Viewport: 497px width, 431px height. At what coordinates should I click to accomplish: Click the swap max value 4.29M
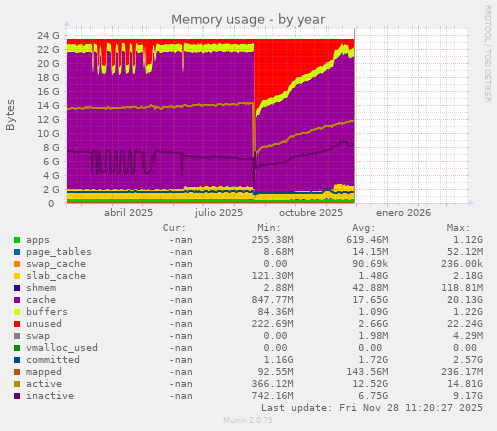(468, 336)
